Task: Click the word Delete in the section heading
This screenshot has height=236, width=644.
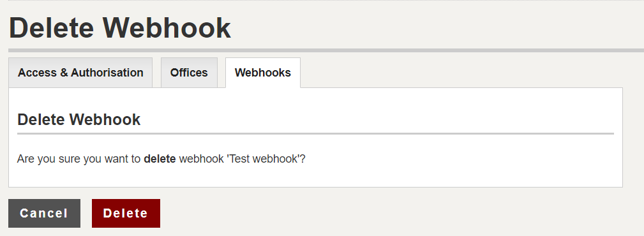Action: point(41,119)
